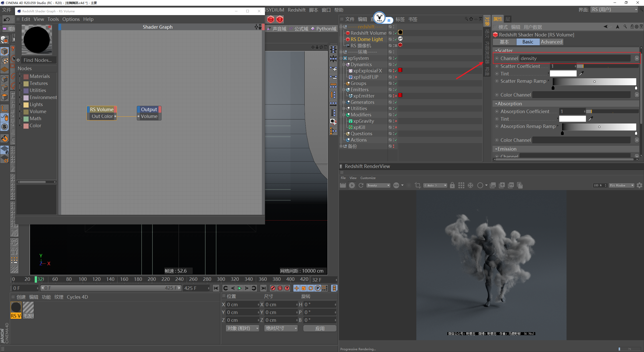The width and height of the screenshot is (644, 352).
Task: Toggle Redshift Volume visibility dots
Action: click(394, 33)
